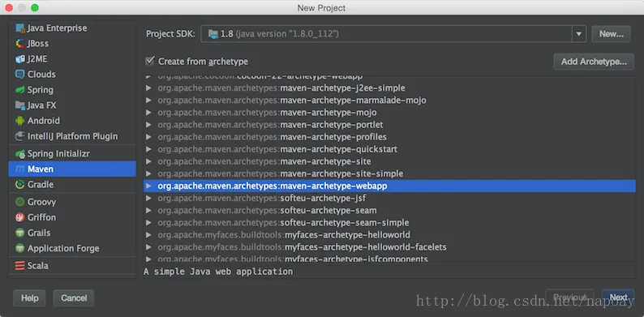
Task: Select the maven-archetype-quickstart archetype
Action: [389, 149]
